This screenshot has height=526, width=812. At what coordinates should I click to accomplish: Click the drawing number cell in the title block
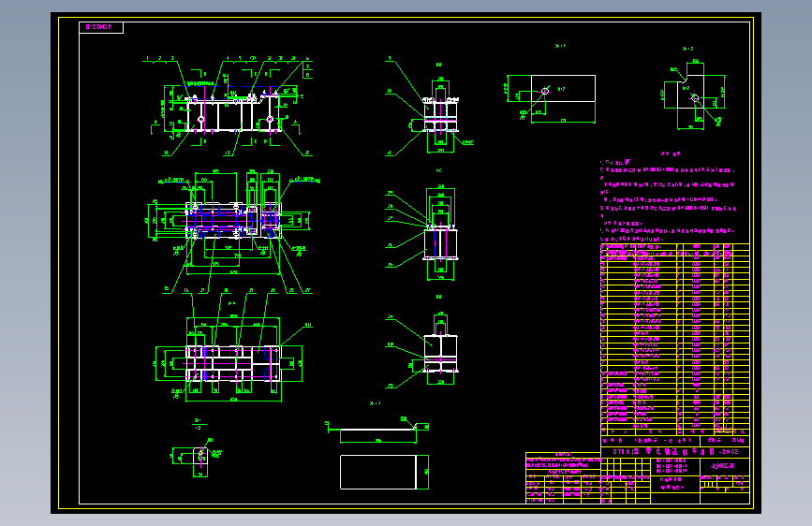pos(722,466)
